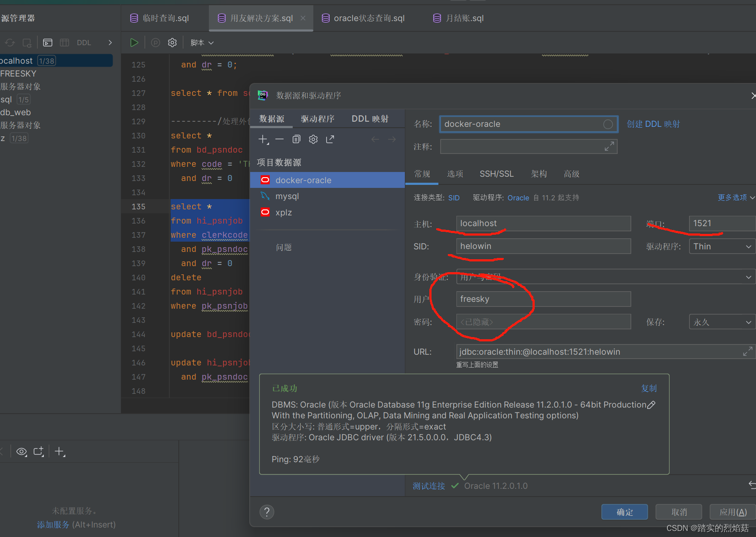Click the hidden password field
Image resolution: width=756 pixels, height=537 pixels.
[543, 322]
